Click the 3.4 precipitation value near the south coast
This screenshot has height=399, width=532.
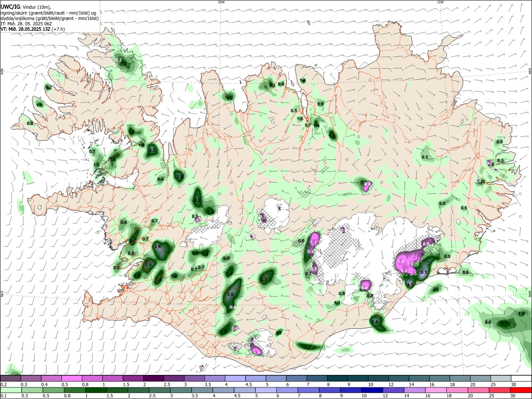[x=374, y=322]
